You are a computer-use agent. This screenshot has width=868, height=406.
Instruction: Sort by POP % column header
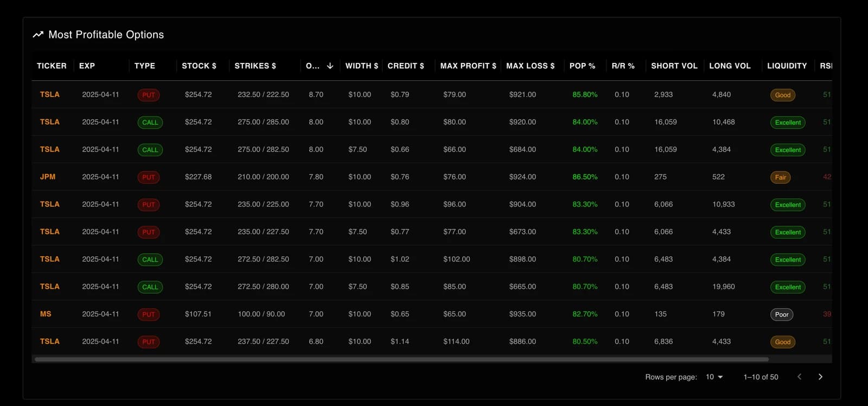582,66
